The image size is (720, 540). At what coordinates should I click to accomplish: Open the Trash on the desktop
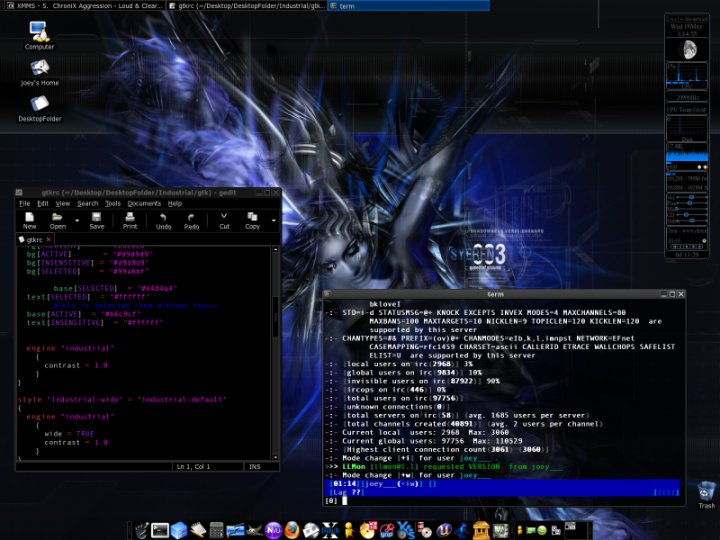point(706,495)
